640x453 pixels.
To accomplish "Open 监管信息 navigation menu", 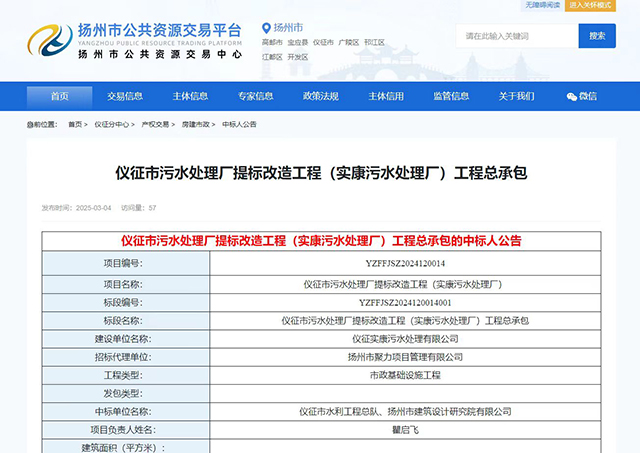I will click(451, 96).
